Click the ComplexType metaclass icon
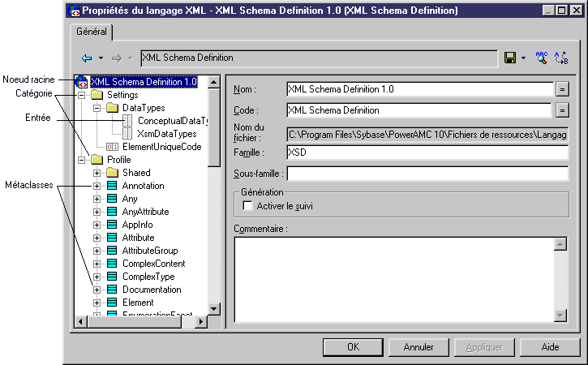The width and height of the screenshot is (588, 365). [x=112, y=277]
